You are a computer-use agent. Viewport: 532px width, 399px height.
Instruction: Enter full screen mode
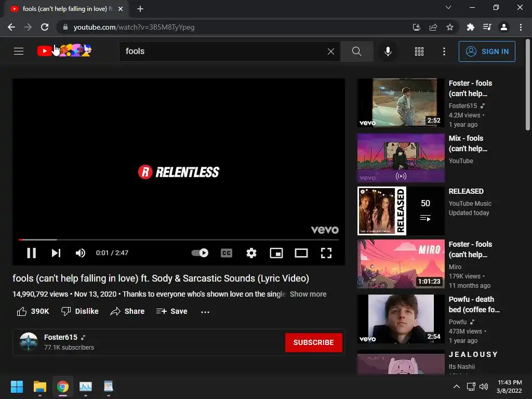326,253
